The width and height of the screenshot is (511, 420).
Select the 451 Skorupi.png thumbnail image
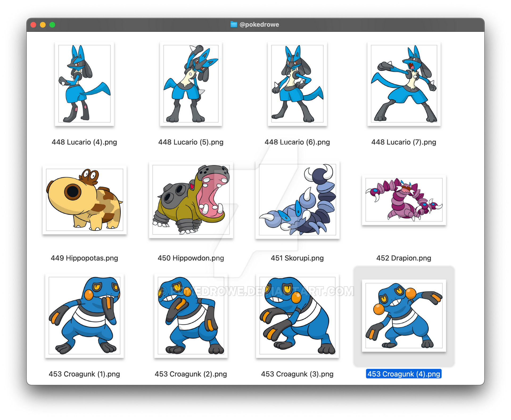pyautogui.click(x=297, y=200)
